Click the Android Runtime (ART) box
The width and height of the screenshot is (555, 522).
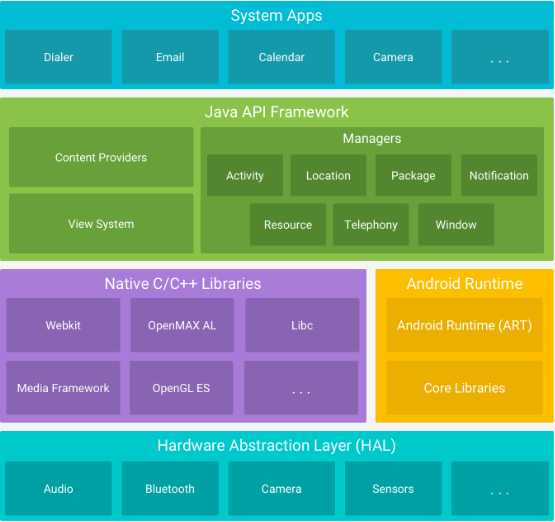click(464, 325)
